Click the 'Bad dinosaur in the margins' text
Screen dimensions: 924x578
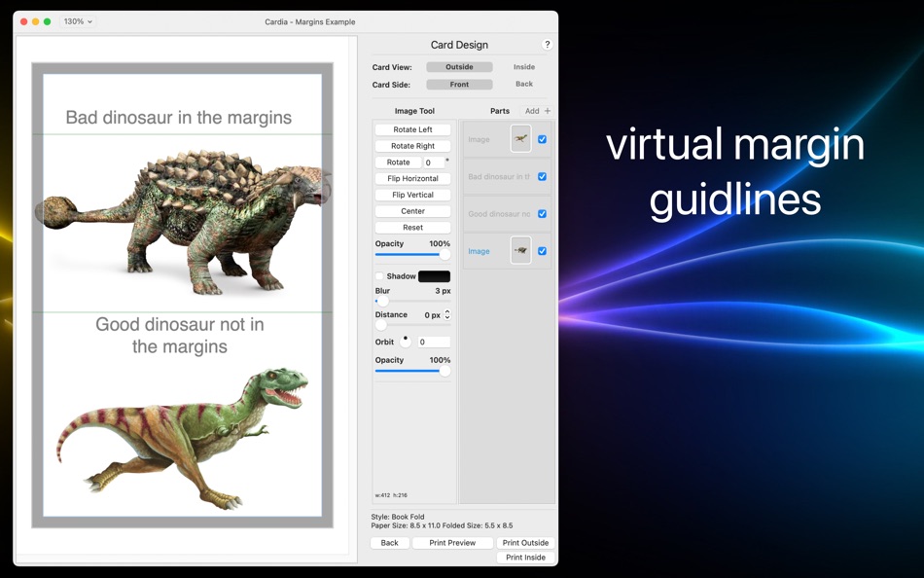[x=179, y=118]
